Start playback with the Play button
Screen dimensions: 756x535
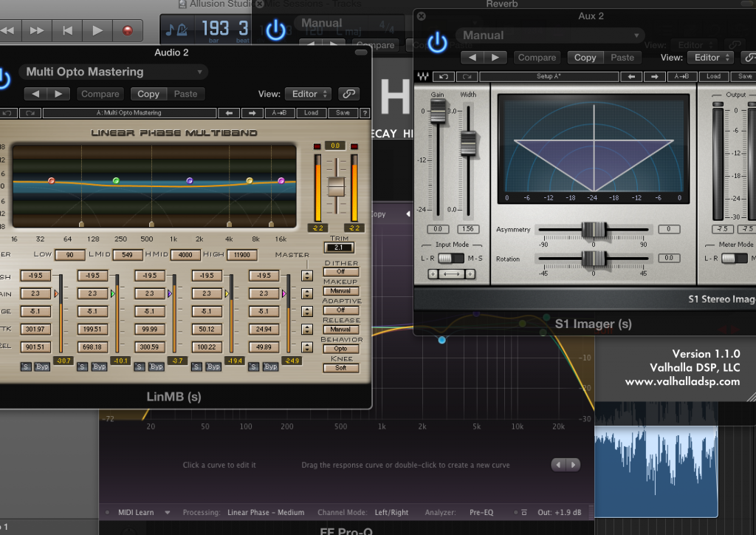coord(97,31)
